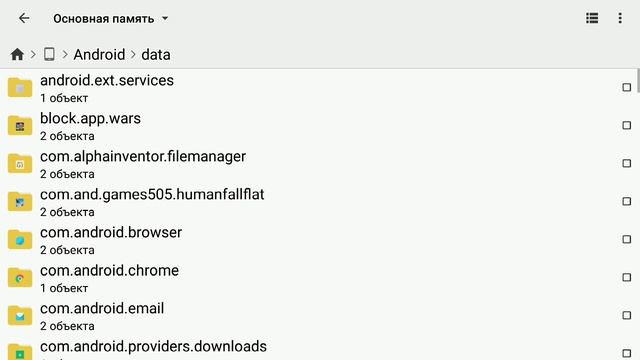Screen dimensions: 640x360
Task: Switch layout with the list view icon
Action: pyautogui.click(x=592, y=18)
